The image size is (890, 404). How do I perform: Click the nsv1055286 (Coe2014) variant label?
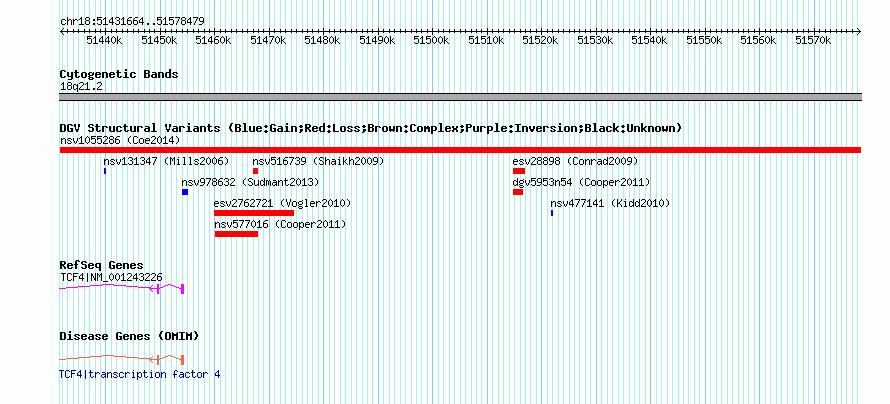tap(120, 140)
